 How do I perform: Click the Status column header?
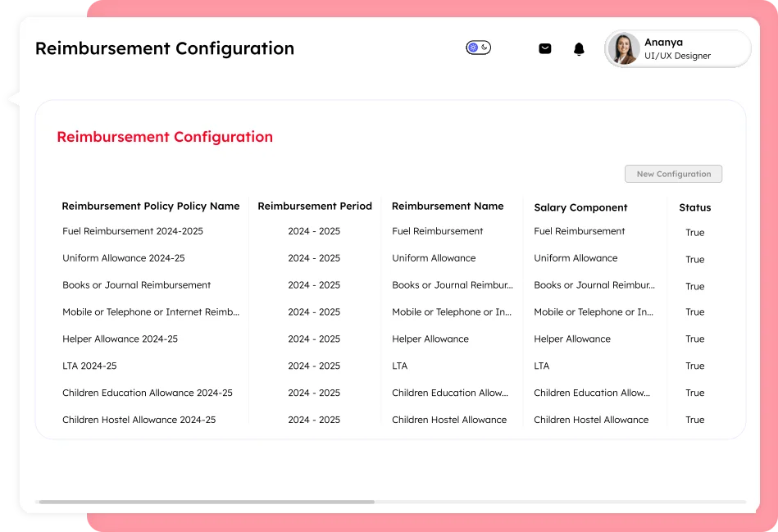pos(694,207)
